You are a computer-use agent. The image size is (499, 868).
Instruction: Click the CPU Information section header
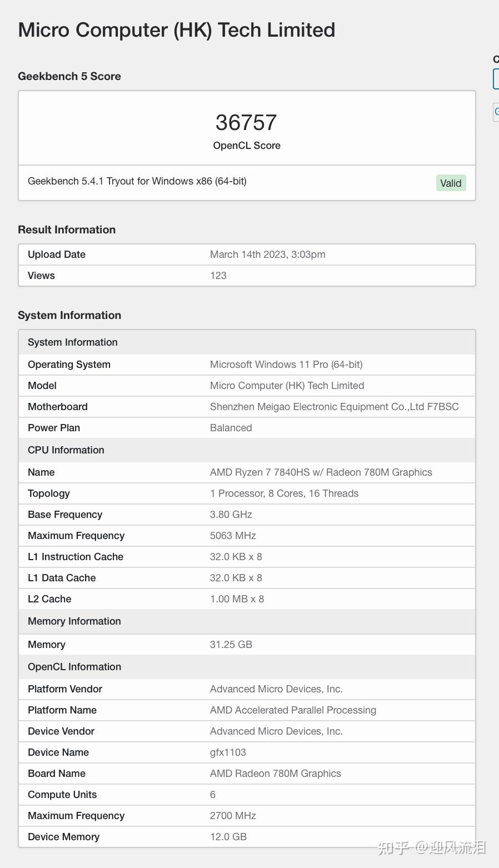(x=66, y=450)
